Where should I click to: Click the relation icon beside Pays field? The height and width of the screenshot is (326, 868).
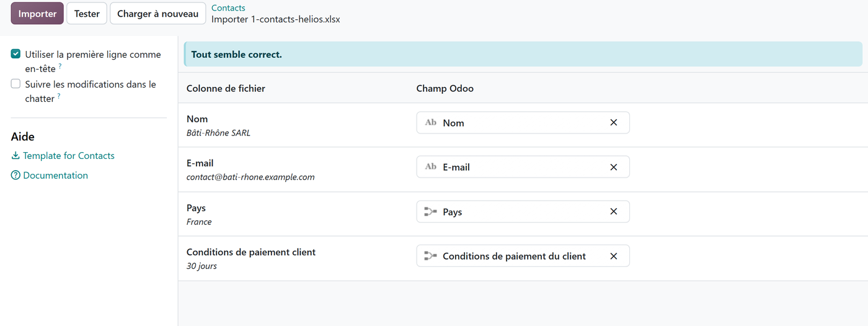(431, 212)
